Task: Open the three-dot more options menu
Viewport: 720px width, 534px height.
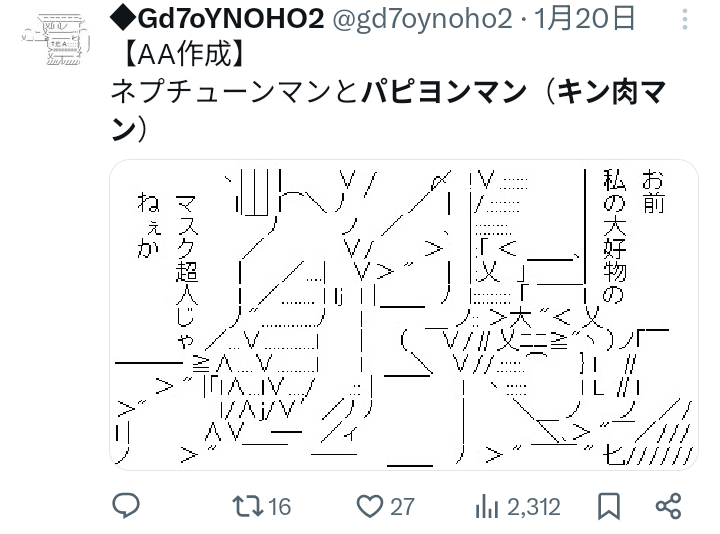Action: (685, 20)
